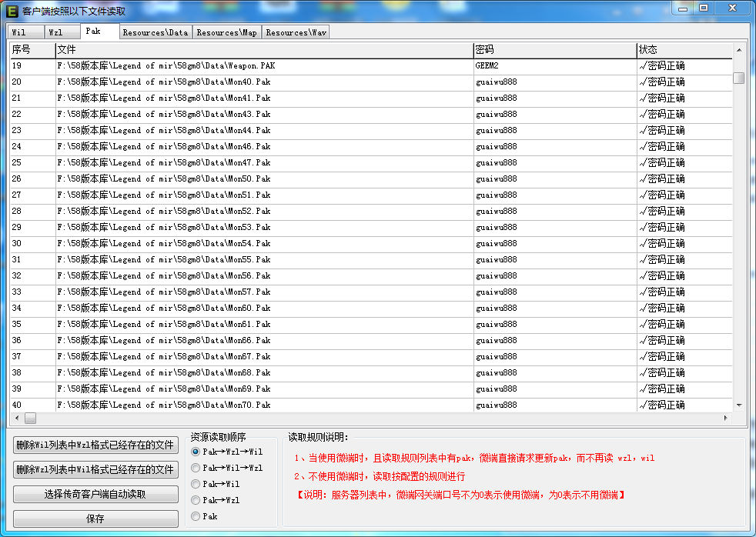Sort list by 密码 column header
The height and width of the screenshot is (537, 756).
click(x=554, y=49)
